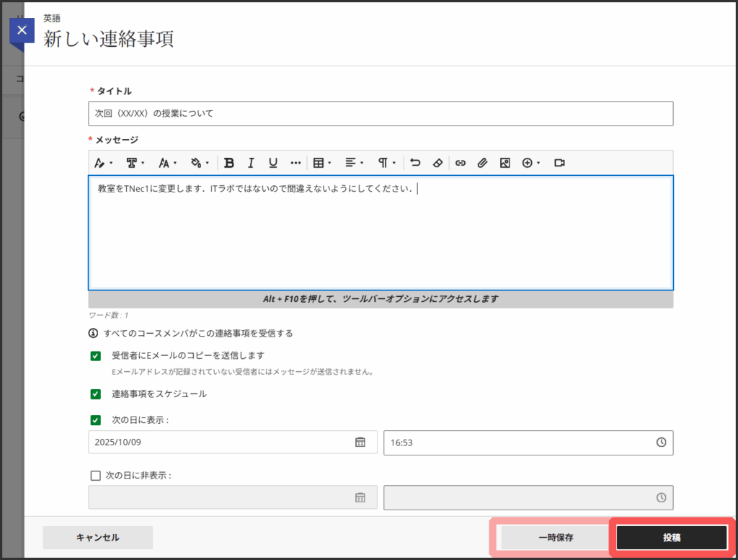Insert a hyperlink using the link icon
The image size is (738, 560).
[x=461, y=163]
